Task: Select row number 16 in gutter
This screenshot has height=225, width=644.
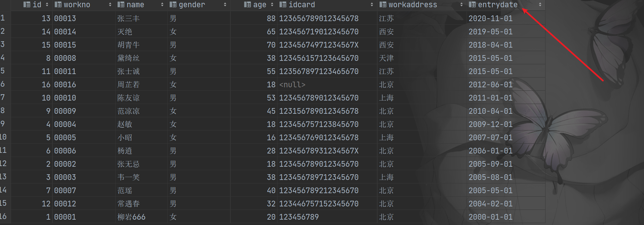Action: [x=3, y=216]
